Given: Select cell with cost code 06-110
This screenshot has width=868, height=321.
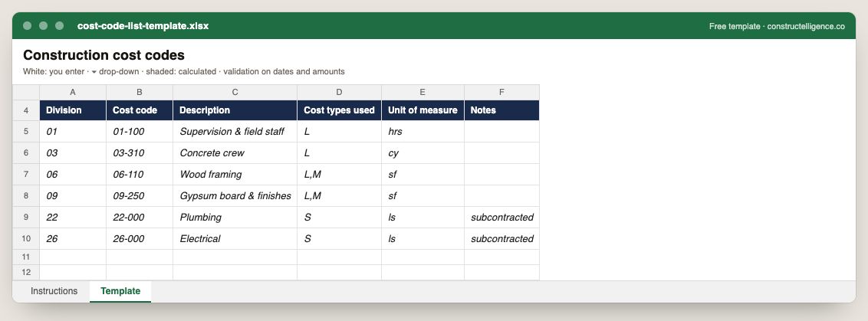Looking at the screenshot, I should 140,175.
